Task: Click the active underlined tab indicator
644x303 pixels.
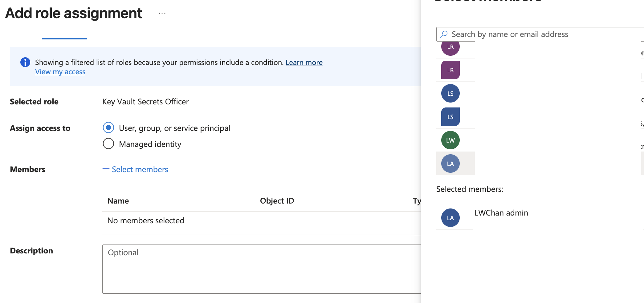Action: tap(64, 38)
